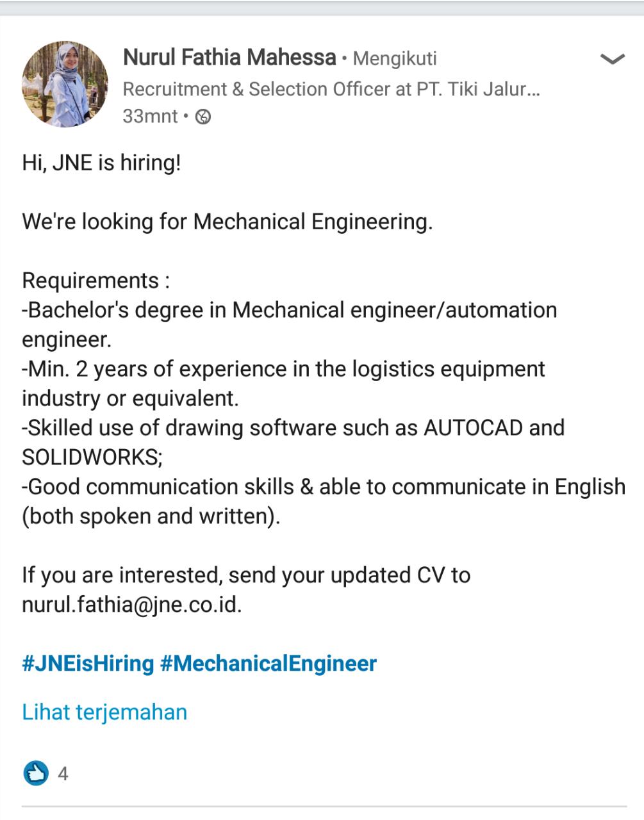Click Lihat terjemahan to translate post
The height and width of the screenshot is (820, 644).
[104, 712]
